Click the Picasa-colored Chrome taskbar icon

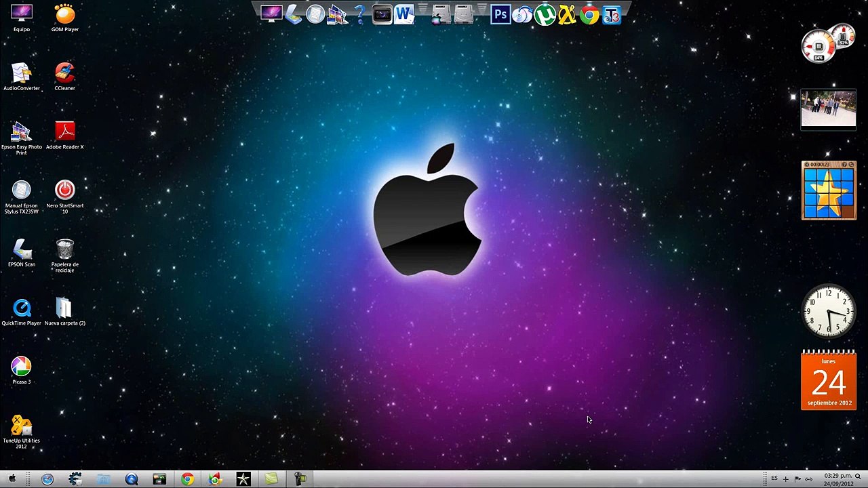(x=215, y=479)
